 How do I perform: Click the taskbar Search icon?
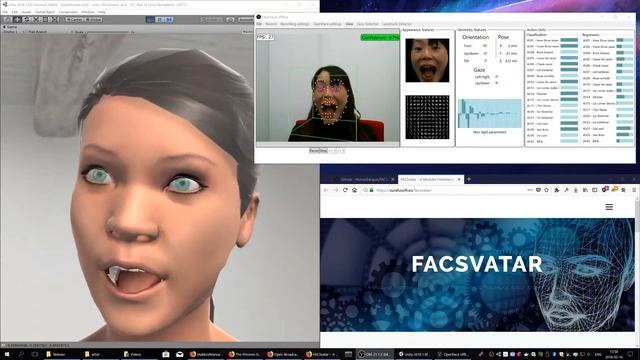[21, 354]
